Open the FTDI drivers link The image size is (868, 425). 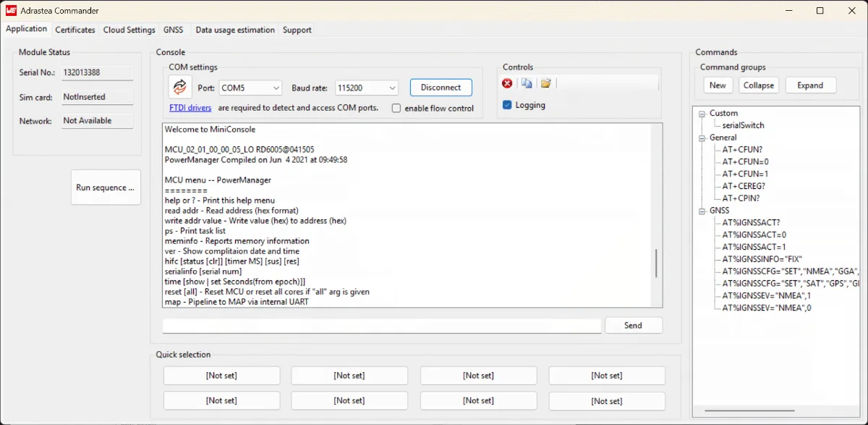(190, 108)
